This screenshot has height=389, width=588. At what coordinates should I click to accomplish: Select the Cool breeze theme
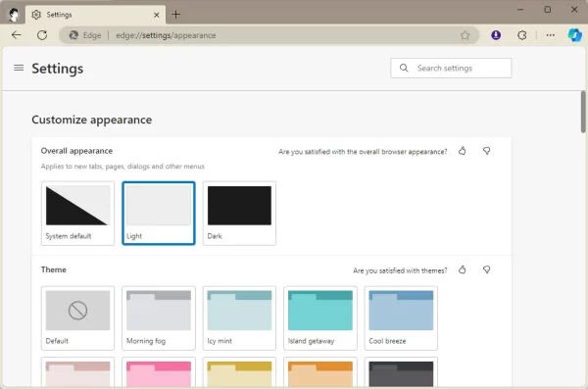(401, 318)
